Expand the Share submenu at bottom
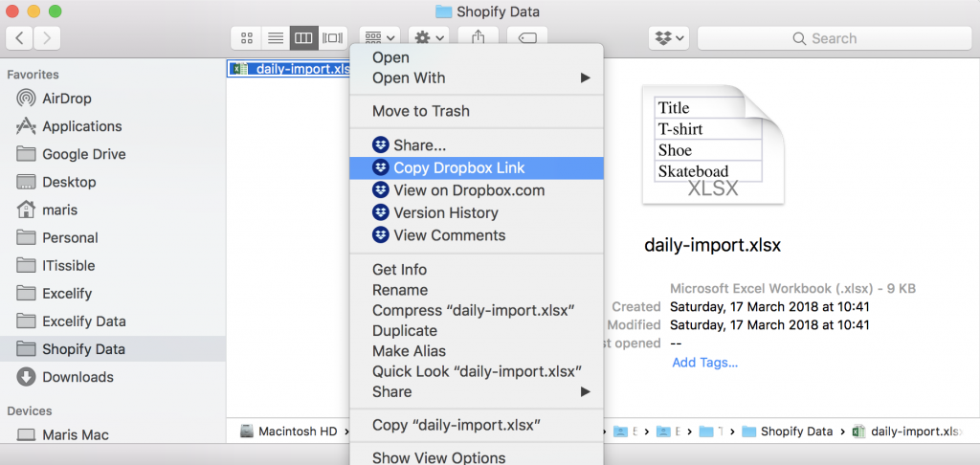 477,392
